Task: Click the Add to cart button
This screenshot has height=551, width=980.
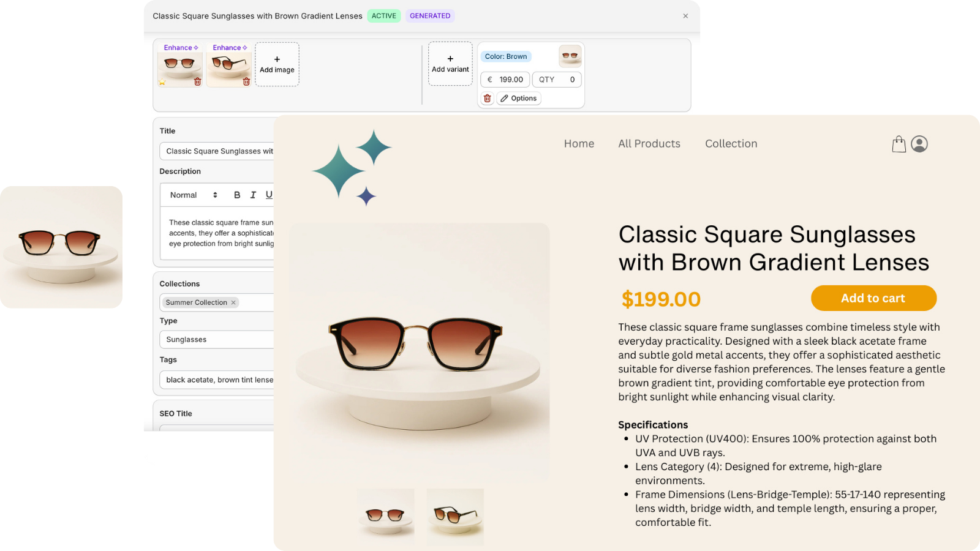Action: (x=873, y=298)
